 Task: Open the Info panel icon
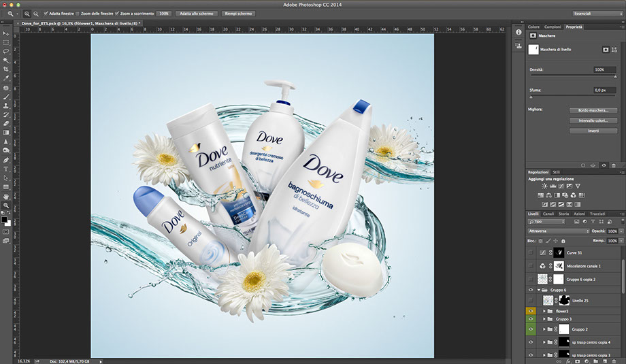point(518,32)
